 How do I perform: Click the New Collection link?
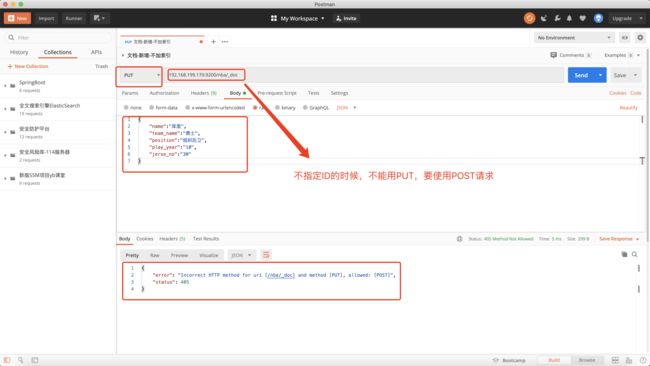(28, 66)
